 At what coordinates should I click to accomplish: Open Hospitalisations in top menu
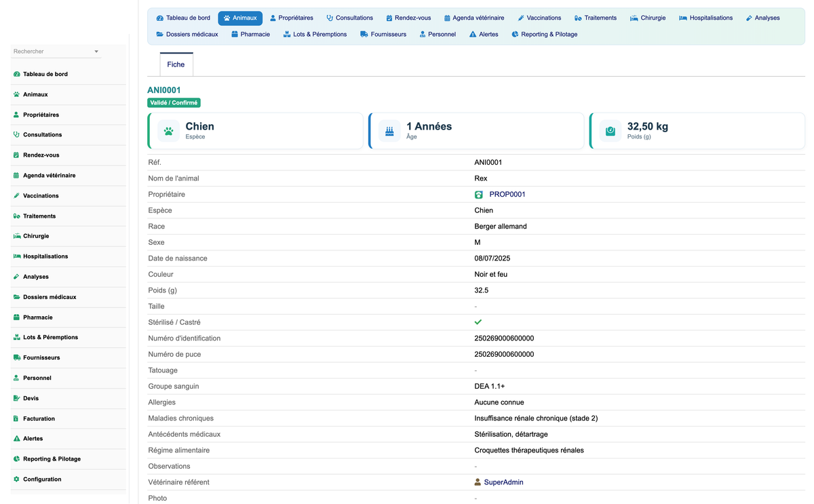click(706, 18)
